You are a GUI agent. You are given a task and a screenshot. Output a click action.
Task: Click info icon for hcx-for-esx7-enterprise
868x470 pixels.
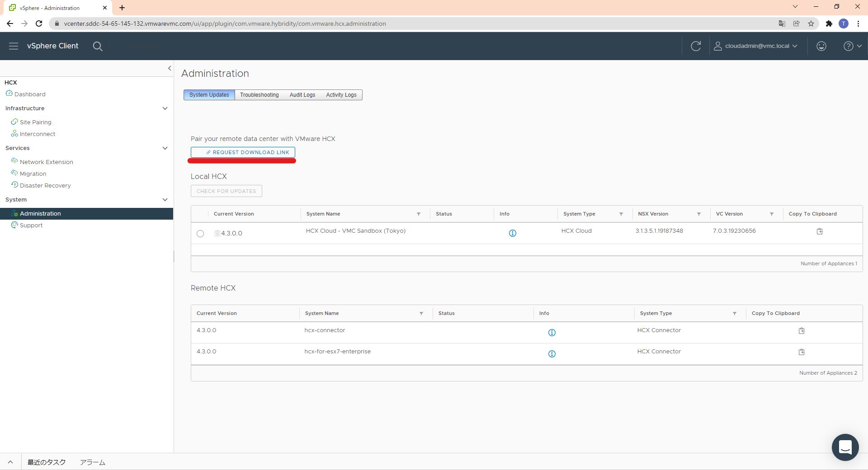(x=552, y=354)
